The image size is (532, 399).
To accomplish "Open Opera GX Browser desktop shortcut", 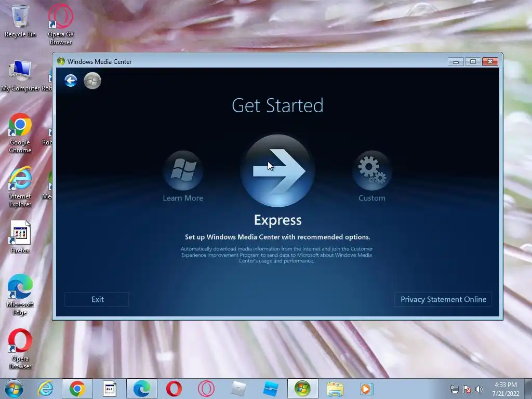I will pyautogui.click(x=61, y=24).
